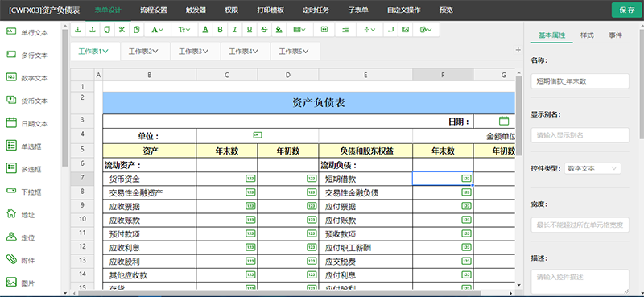Open the 控件类型 数字文本 dropdown

(x=592, y=168)
